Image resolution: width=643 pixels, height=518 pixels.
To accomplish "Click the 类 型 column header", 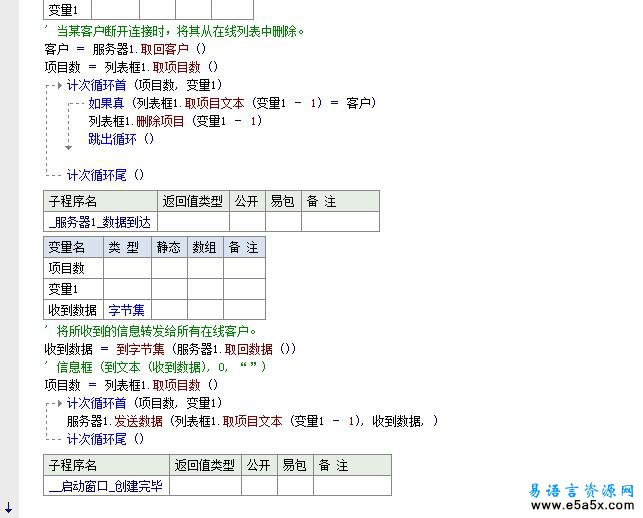I will [127, 247].
